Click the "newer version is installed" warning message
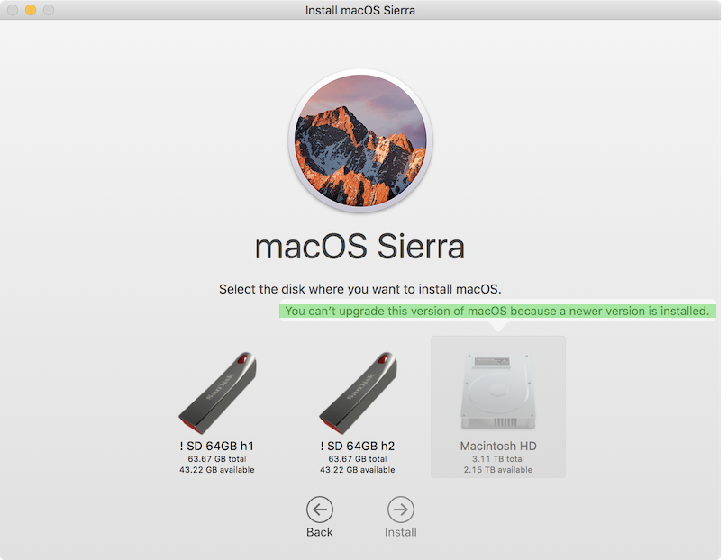This screenshot has height=560, width=728. (497, 311)
